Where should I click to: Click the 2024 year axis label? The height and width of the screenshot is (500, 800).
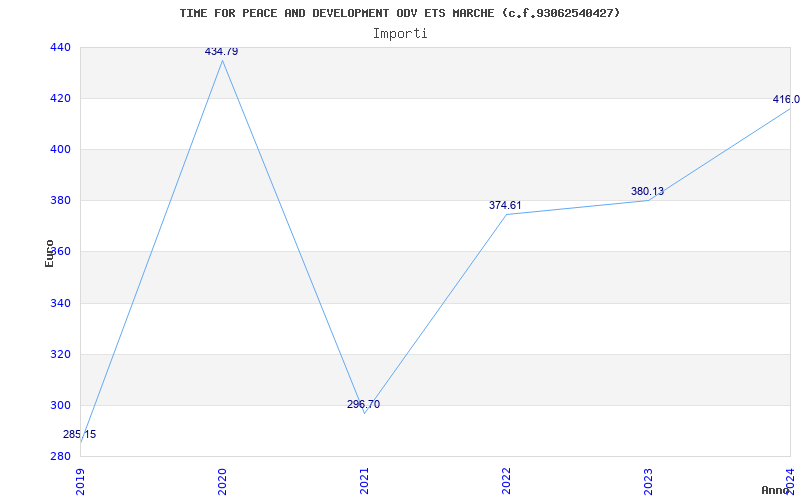point(790,482)
